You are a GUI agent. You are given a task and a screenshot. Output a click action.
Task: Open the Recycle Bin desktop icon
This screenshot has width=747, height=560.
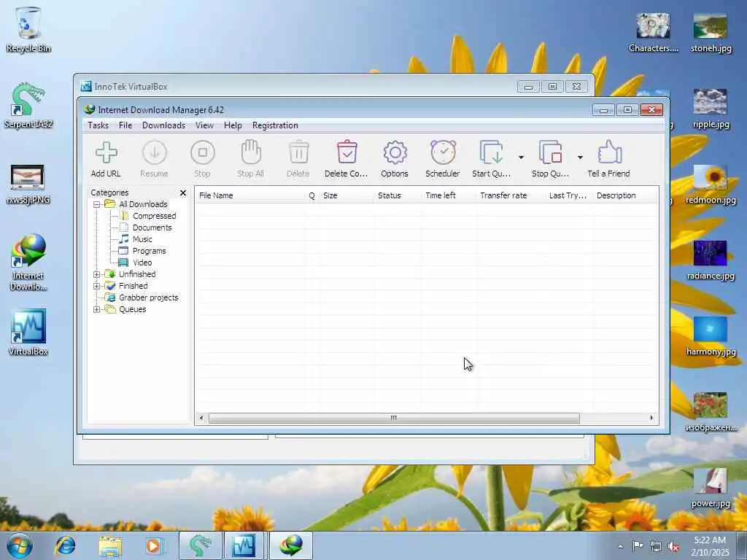coord(28,29)
